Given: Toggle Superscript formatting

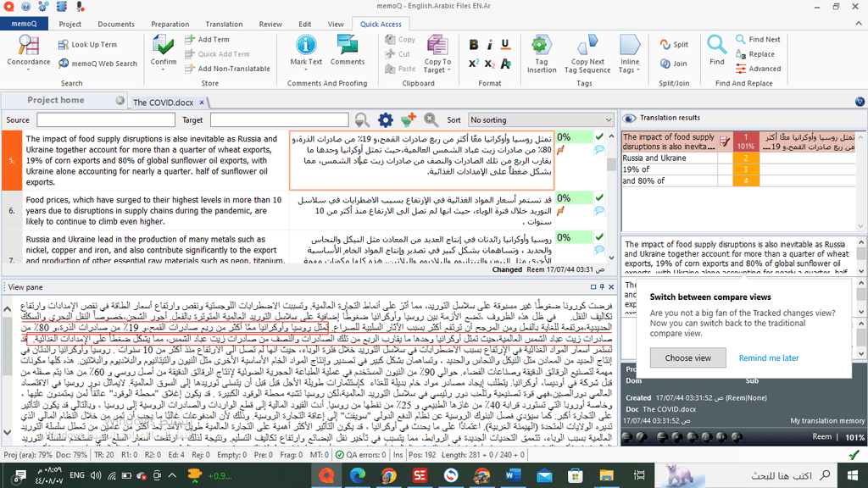Looking at the screenshot, I should point(474,64).
